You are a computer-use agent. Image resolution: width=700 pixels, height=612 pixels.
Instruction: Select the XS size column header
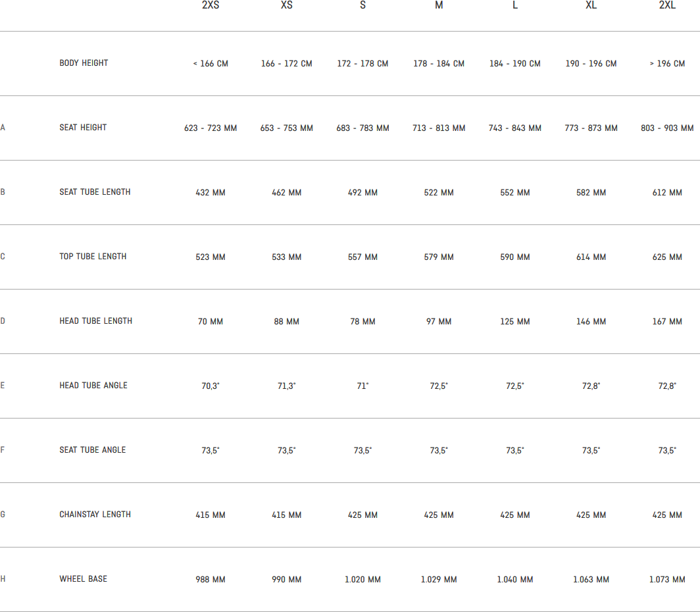[287, 6]
